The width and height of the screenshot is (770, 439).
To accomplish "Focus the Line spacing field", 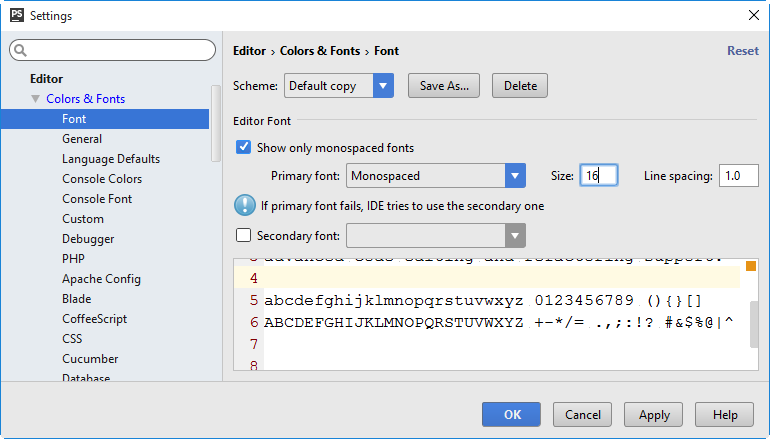I will point(738,176).
